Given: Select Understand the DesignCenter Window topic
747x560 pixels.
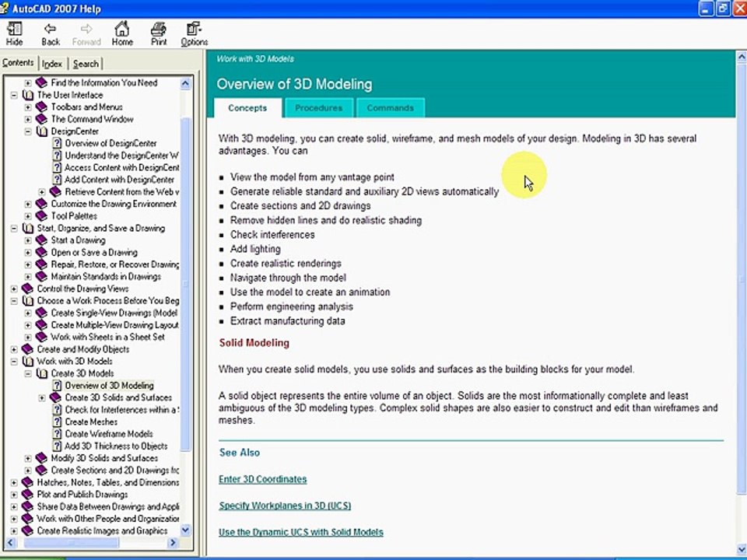Looking at the screenshot, I should 122,156.
